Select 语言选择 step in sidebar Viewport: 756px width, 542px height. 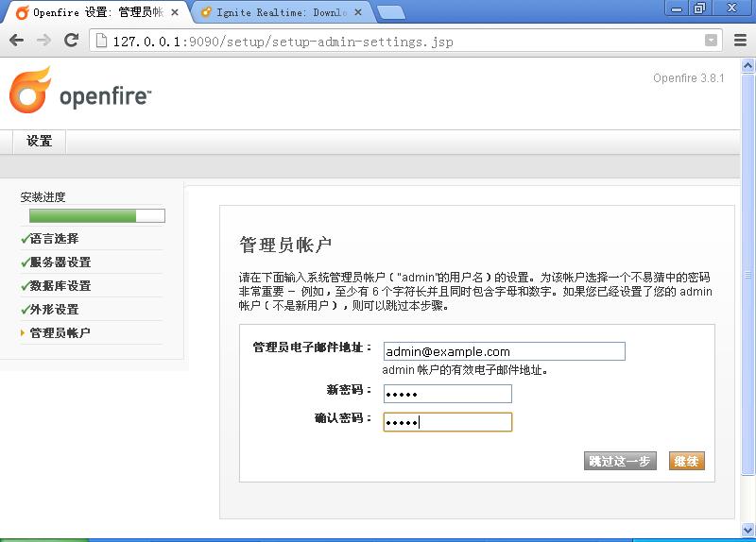pyautogui.click(x=54, y=239)
